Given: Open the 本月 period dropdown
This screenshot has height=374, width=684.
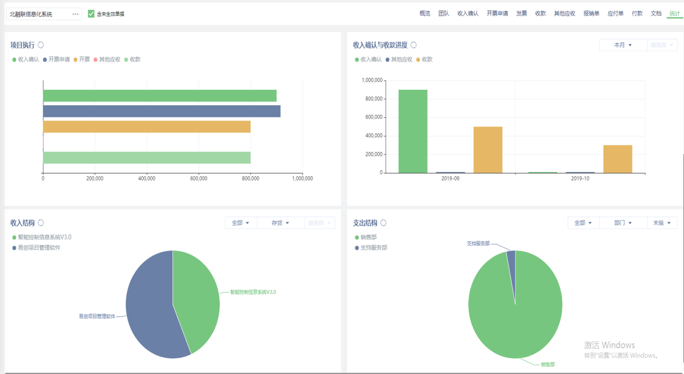Looking at the screenshot, I should [623, 45].
